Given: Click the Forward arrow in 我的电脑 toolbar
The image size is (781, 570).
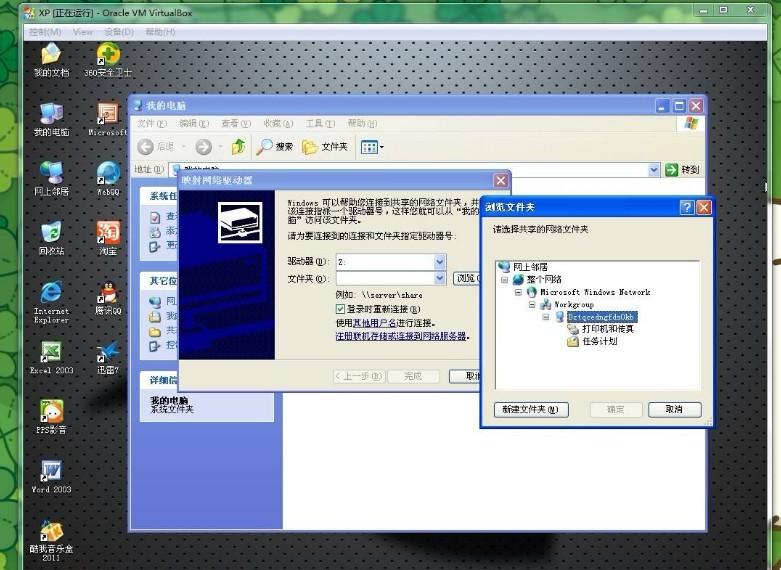Looking at the screenshot, I should [x=203, y=146].
